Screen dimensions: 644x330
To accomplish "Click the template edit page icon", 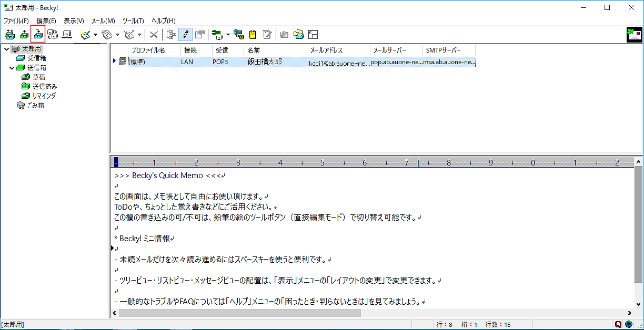I will (267, 35).
